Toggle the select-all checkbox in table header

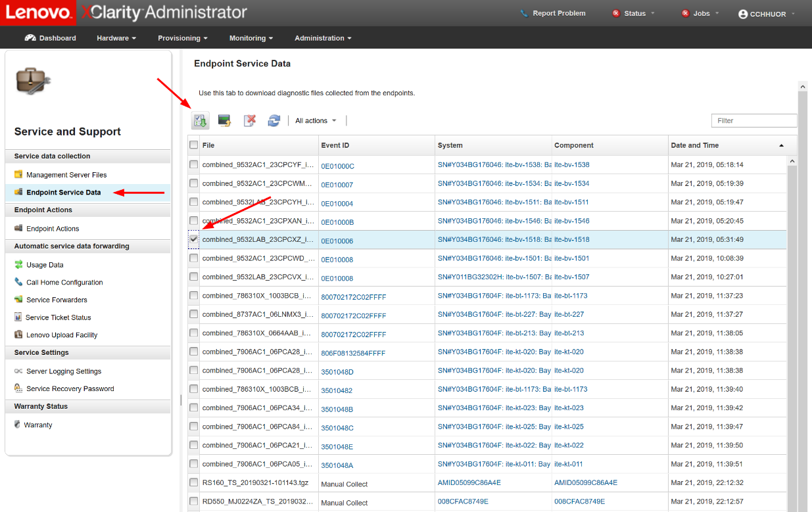194,145
